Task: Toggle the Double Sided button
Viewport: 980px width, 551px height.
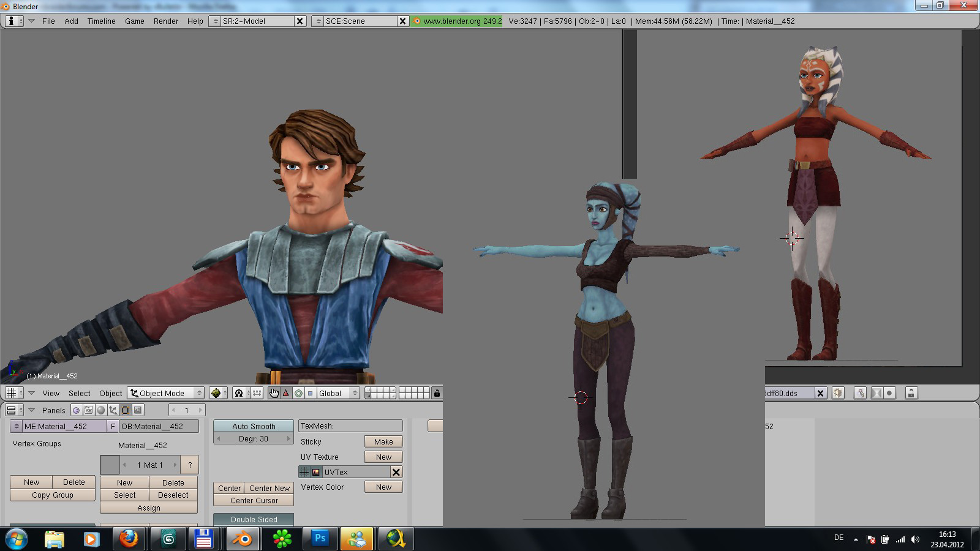Action: click(x=254, y=519)
